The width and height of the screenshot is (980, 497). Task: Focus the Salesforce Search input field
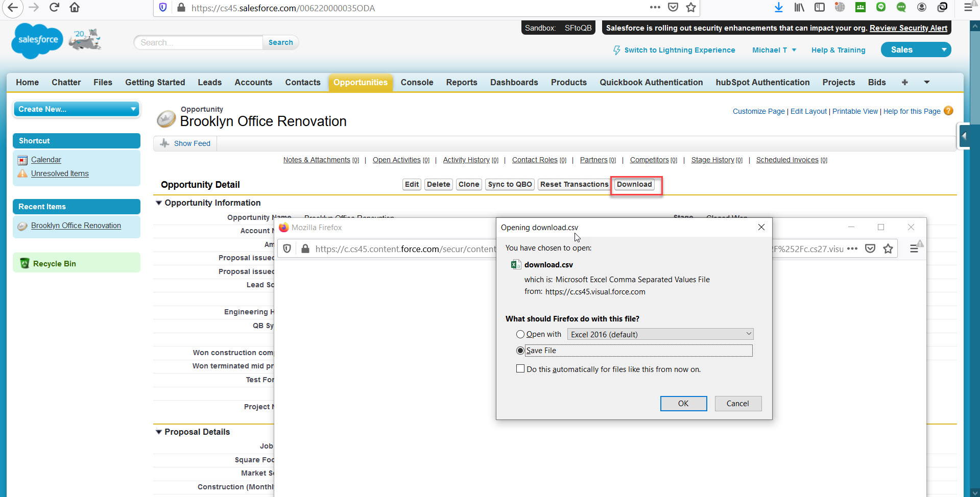coord(199,42)
